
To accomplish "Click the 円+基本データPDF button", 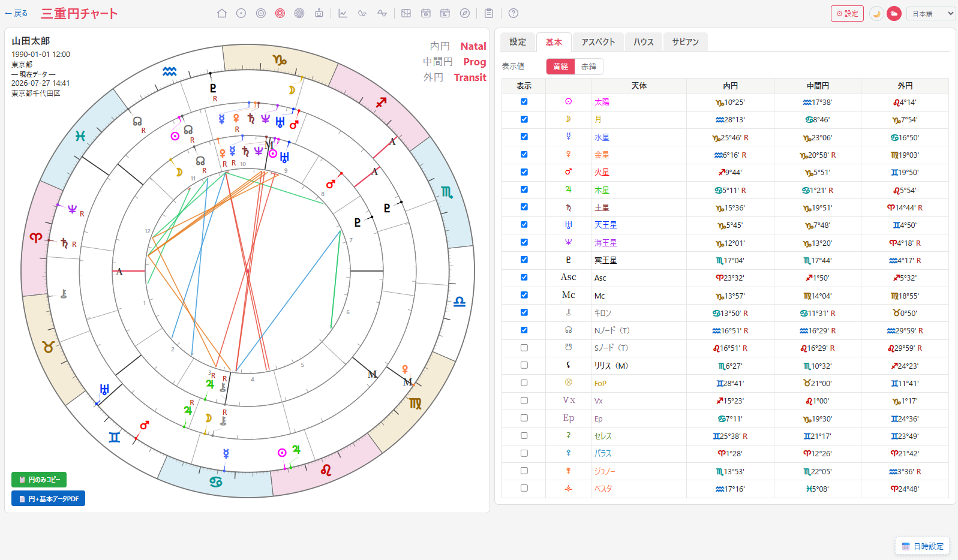I will (48, 498).
